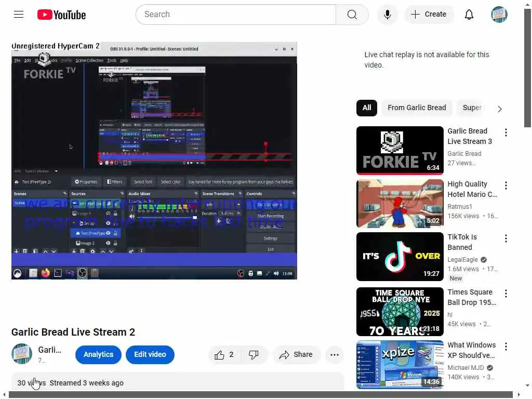Select the Super chip
The width and height of the screenshot is (532, 399).
pos(472,108)
